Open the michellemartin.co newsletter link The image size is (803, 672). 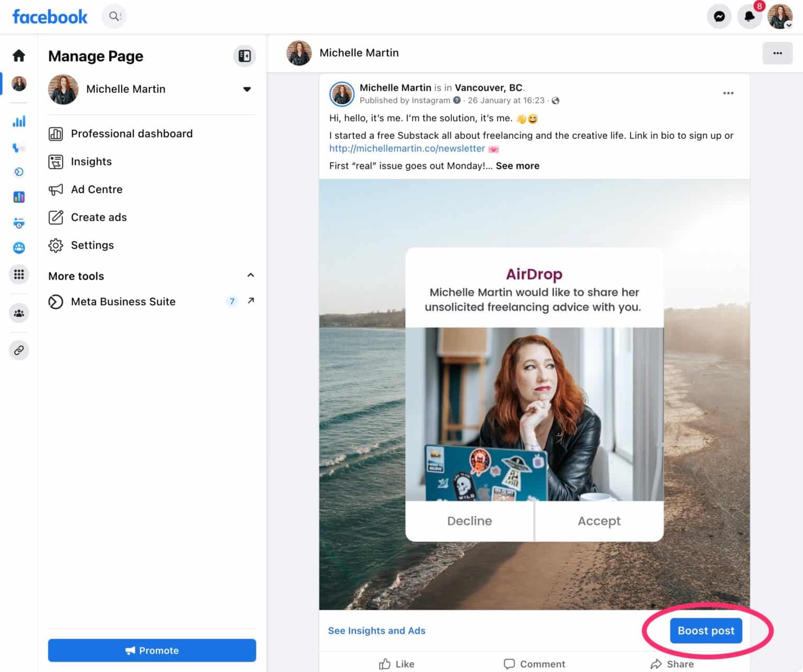coord(406,149)
